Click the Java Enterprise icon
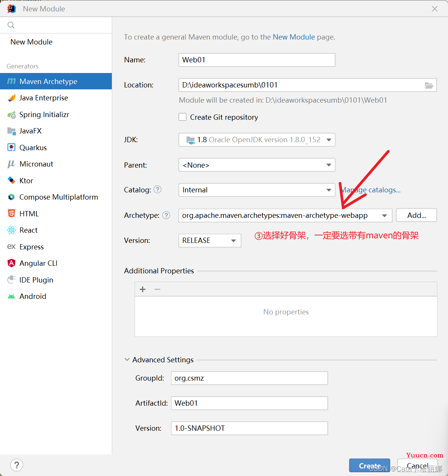 pyautogui.click(x=11, y=98)
